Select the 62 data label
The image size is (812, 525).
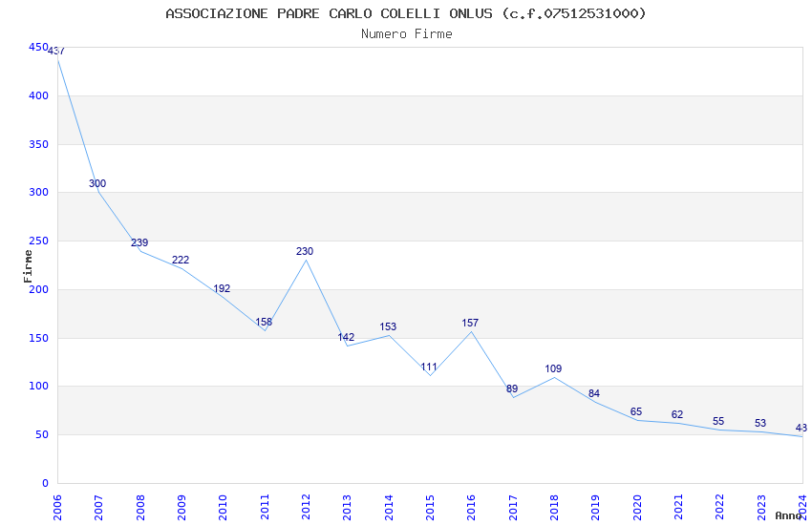click(677, 415)
